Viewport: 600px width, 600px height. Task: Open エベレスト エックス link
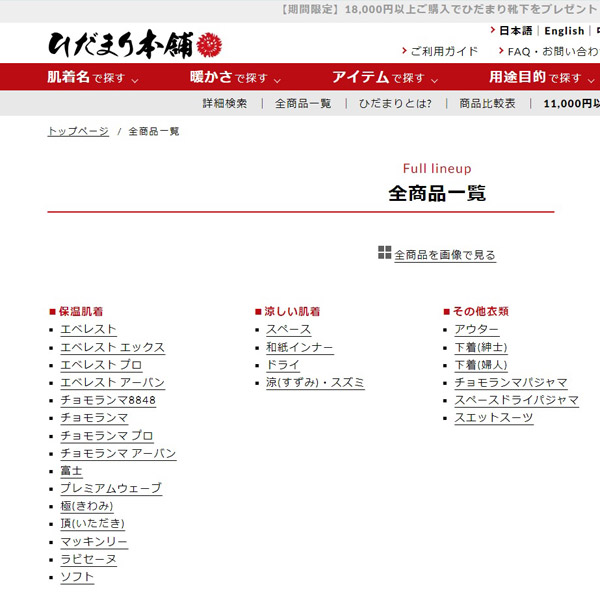pyautogui.click(x=112, y=347)
